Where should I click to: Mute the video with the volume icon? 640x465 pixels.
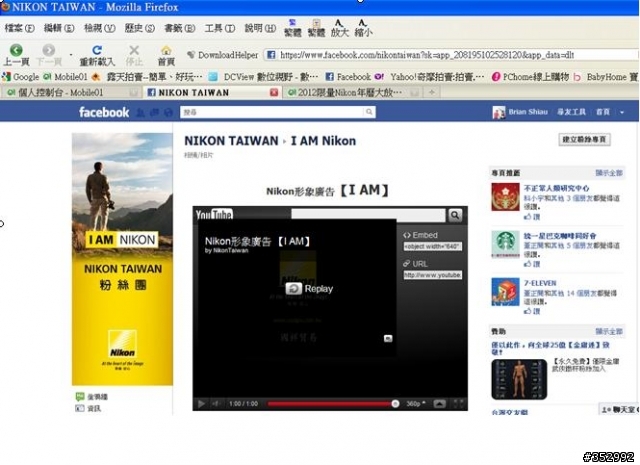click(215, 404)
